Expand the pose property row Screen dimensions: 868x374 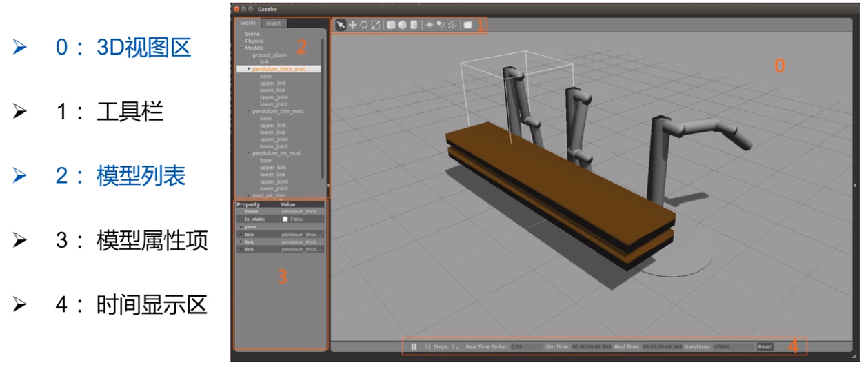tap(240, 227)
